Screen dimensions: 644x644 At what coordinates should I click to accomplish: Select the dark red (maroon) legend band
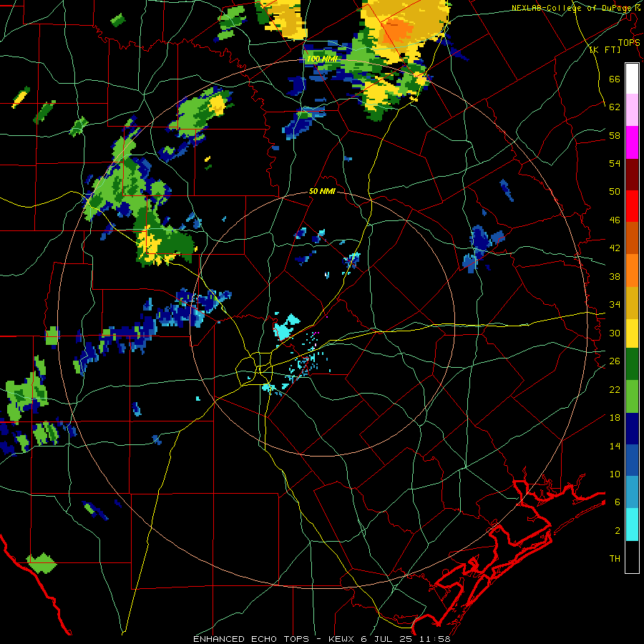[x=632, y=174]
